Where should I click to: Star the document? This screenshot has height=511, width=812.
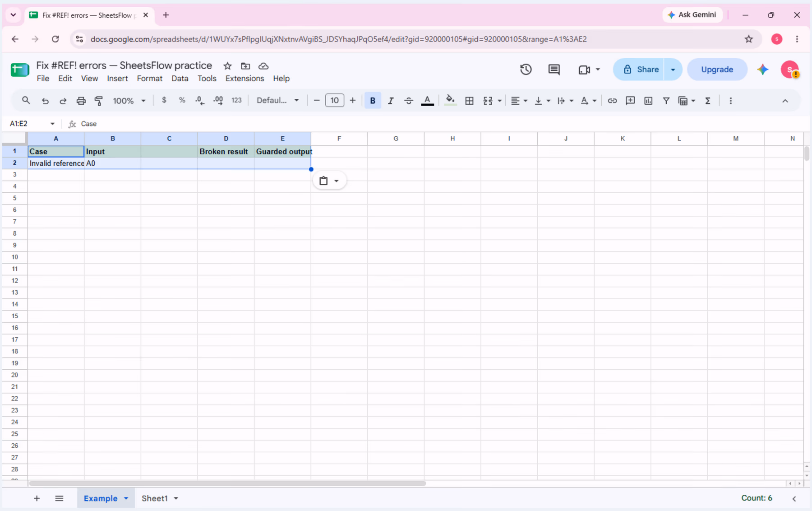pyautogui.click(x=227, y=66)
